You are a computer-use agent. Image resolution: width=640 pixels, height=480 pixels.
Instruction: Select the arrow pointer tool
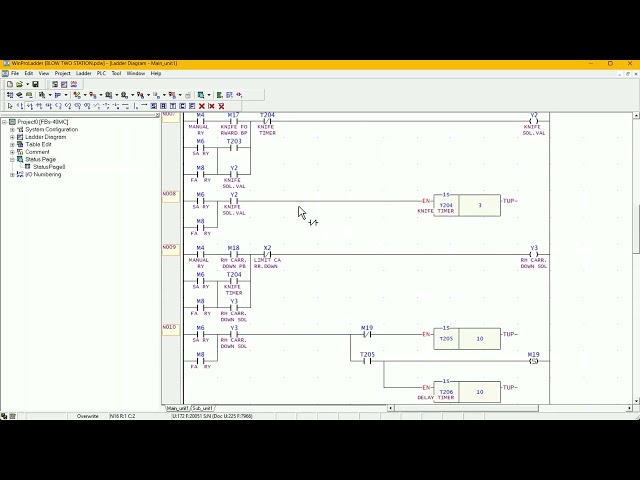(10, 106)
